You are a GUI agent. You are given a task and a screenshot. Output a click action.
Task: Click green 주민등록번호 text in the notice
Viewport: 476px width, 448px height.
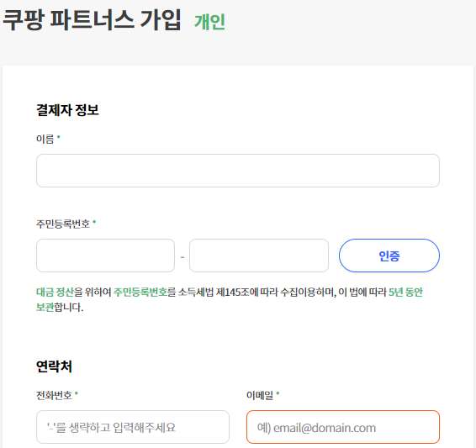(x=140, y=292)
